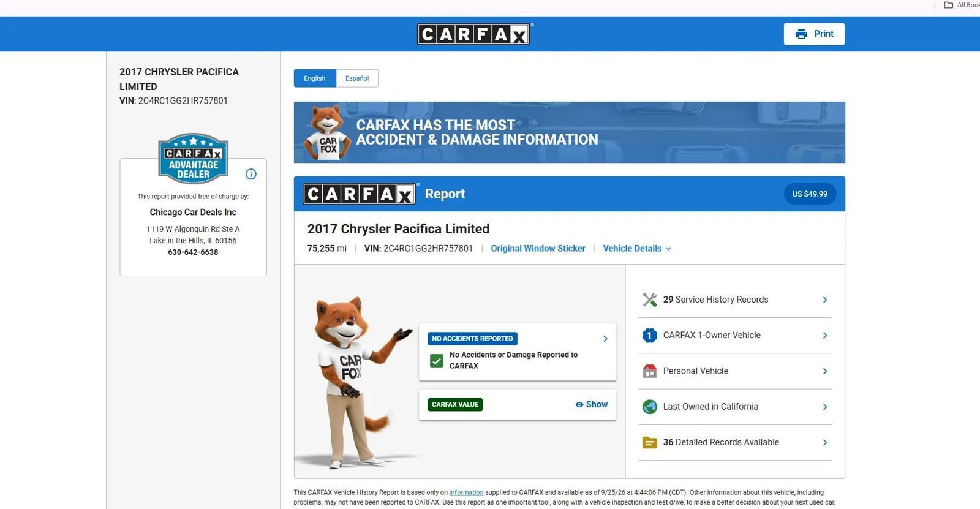Open the Original Window Sticker link
Screen dimensions: 980x509
[x=538, y=249]
